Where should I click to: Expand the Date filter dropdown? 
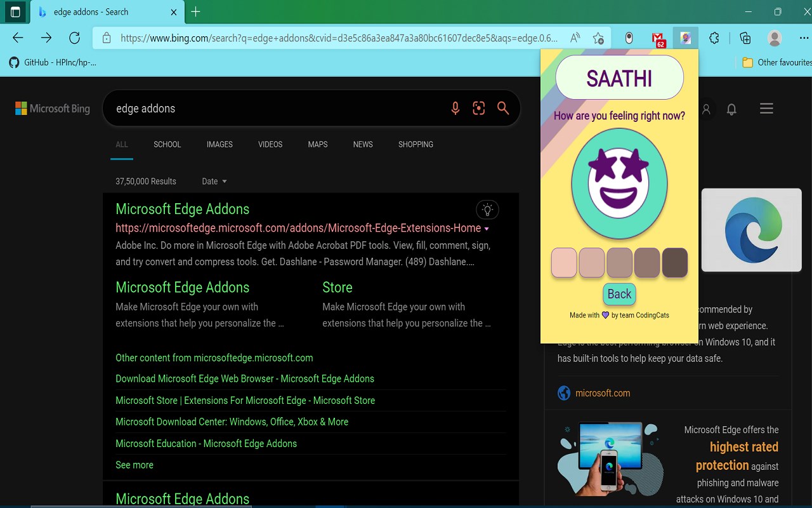(214, 182)
